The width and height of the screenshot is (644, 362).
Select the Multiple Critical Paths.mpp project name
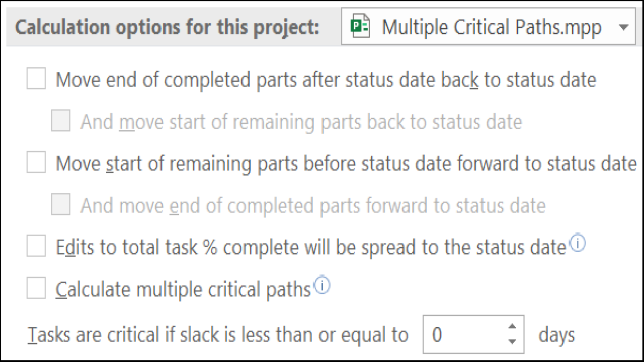coord(492,27)
